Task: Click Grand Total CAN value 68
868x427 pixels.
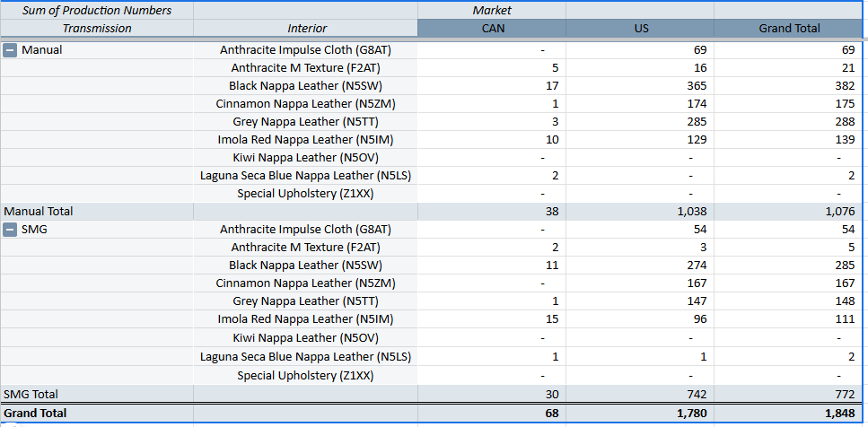Action: click(551, 413)
